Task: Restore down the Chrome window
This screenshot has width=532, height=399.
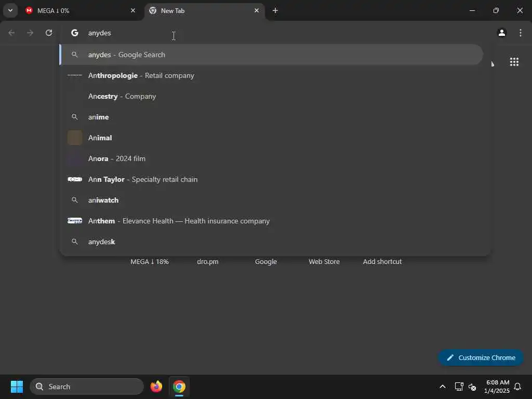Action: [496, 10]
